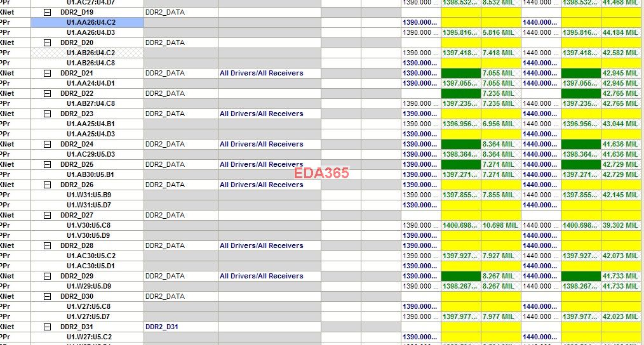Collapse the DDR2_D29 net group
The height and width of the screenshot is (345, 644).
47,276
